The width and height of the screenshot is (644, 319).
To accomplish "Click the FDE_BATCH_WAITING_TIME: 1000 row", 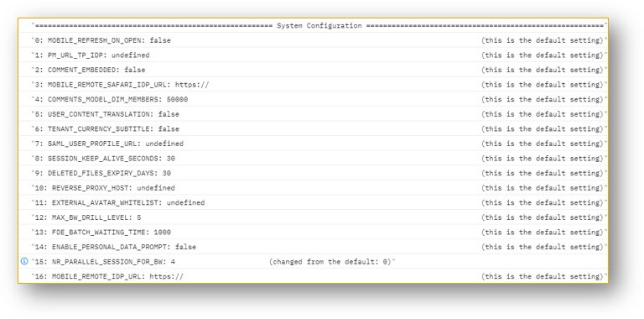I will 314,233.
